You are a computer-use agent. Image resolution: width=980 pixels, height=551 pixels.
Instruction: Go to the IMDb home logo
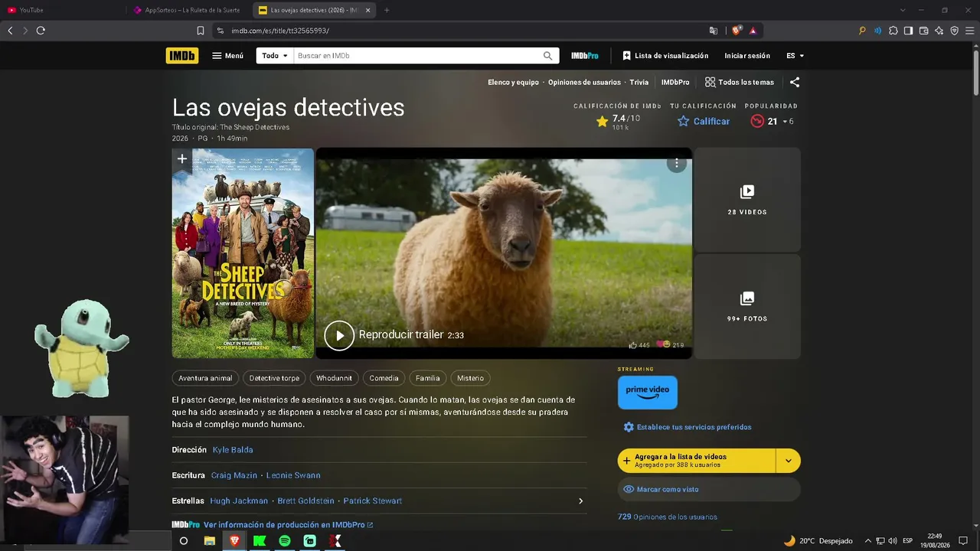[181, 56]
